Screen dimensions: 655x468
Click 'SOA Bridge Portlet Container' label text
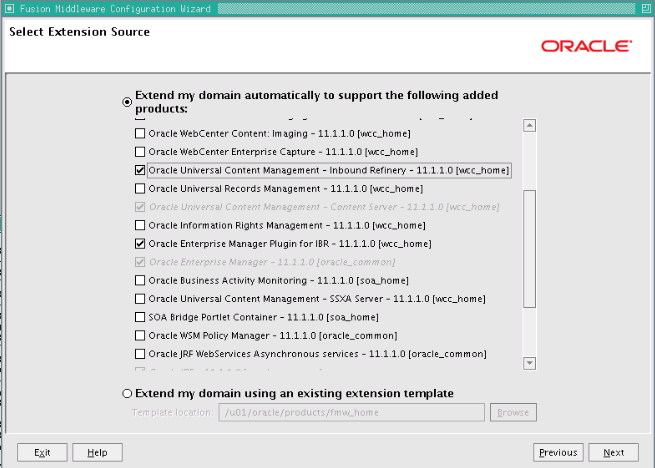point(264,317)
